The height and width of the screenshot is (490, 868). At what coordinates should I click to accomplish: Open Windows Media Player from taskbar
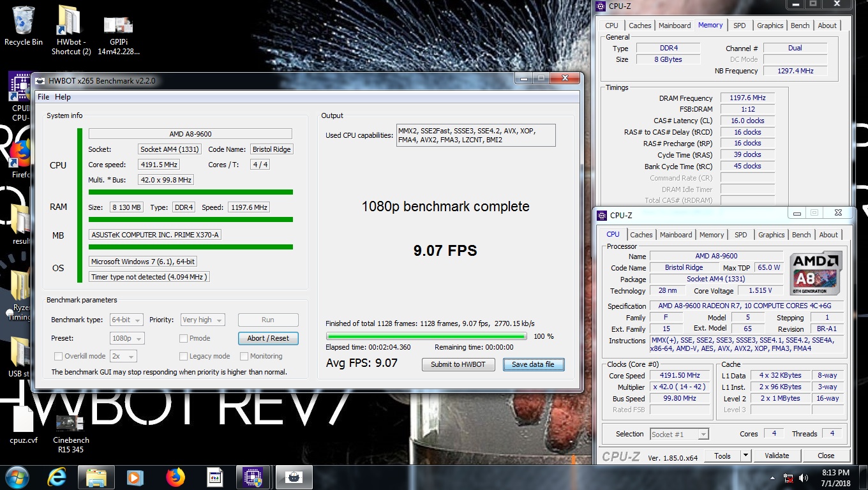[x=135, y=477]
